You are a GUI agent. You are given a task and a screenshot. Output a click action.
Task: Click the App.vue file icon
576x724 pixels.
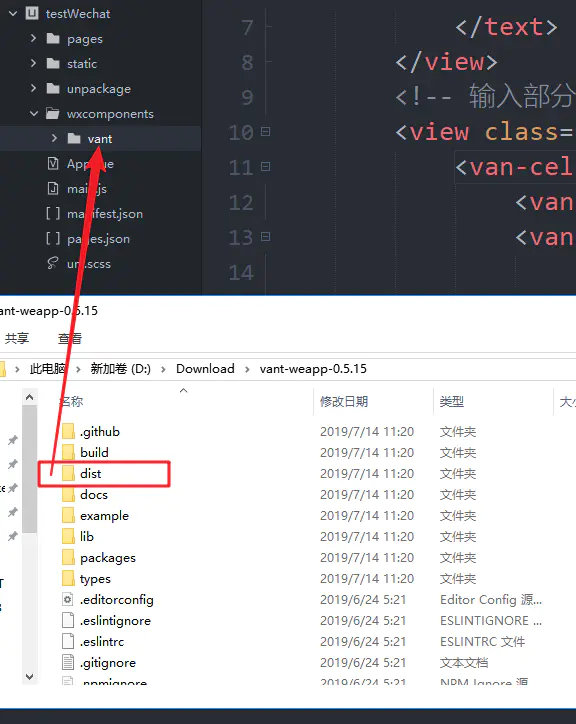click(53, 163)
